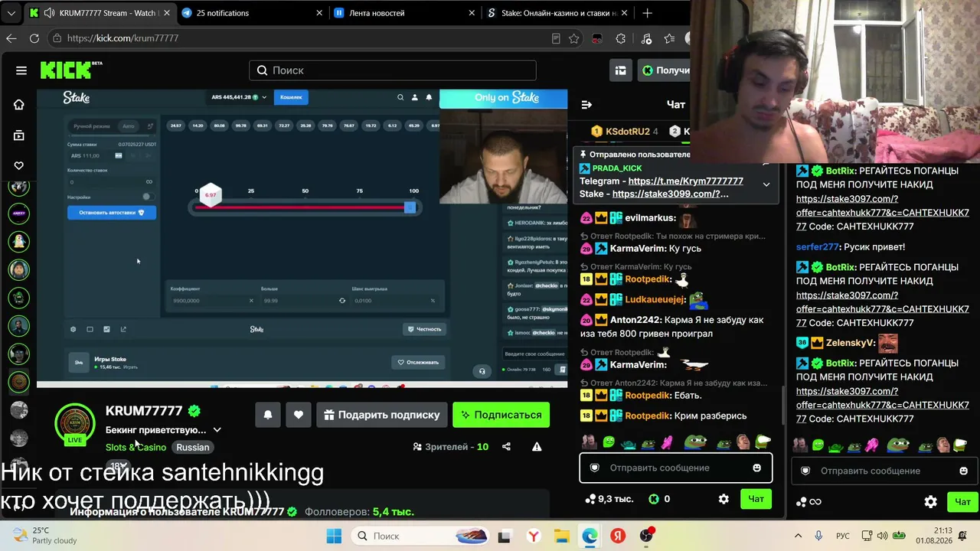
Task: Focus right chat Отправить сообщение field
Action: 885,471
